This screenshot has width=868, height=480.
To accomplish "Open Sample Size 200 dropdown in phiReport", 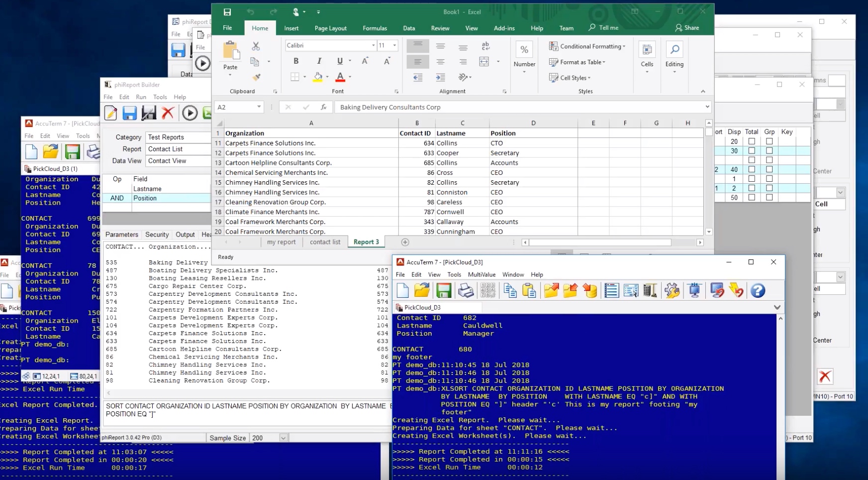I will pyautogui.click(x=283, y=438).
